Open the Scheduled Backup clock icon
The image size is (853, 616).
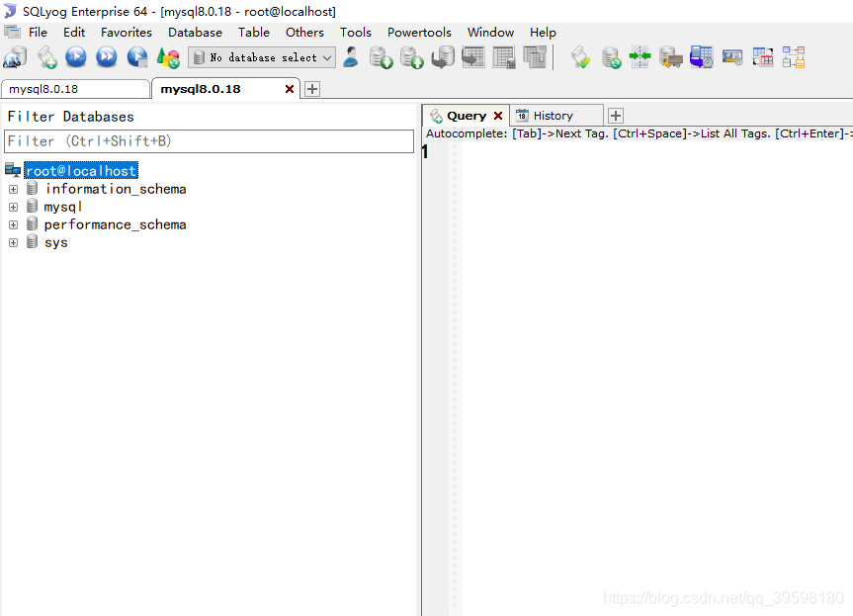(x=701, y=57)
